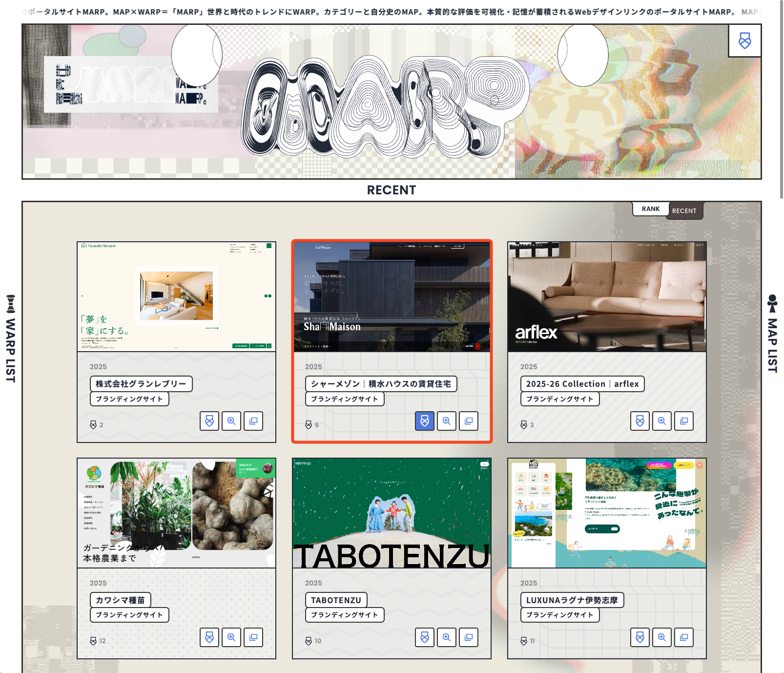Click year 2025 on the TABOTENZU card
The image size is (784, 673).
(x=313, y=583)
